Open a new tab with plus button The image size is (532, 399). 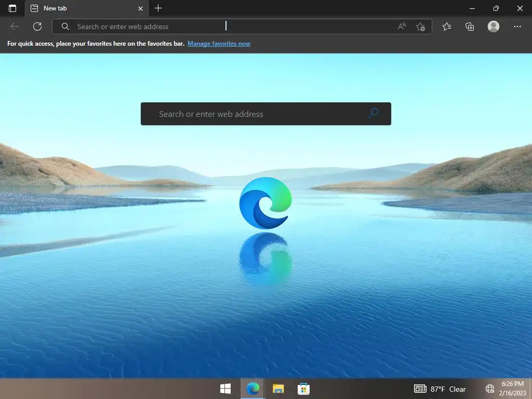click(158, 8)
